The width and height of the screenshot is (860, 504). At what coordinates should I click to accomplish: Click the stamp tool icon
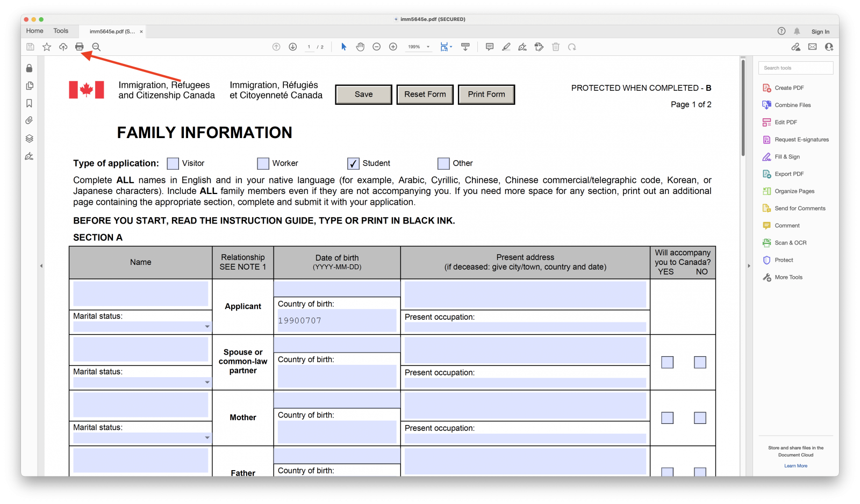click(539, 47)
